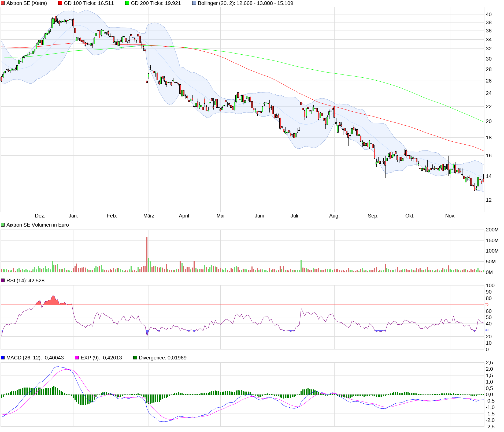
Task: Click the price axis value 12
Action: click(x=489, y=200)
